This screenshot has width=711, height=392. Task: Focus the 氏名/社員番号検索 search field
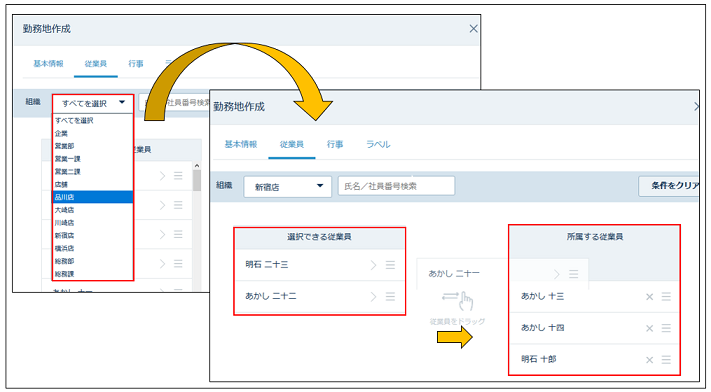pyautogui.click(x=396, y=186)
